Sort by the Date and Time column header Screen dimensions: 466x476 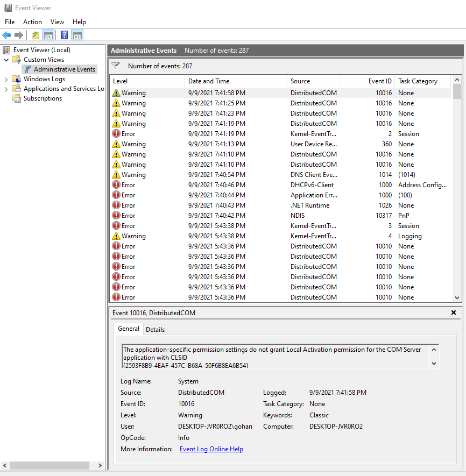point(236,81)
